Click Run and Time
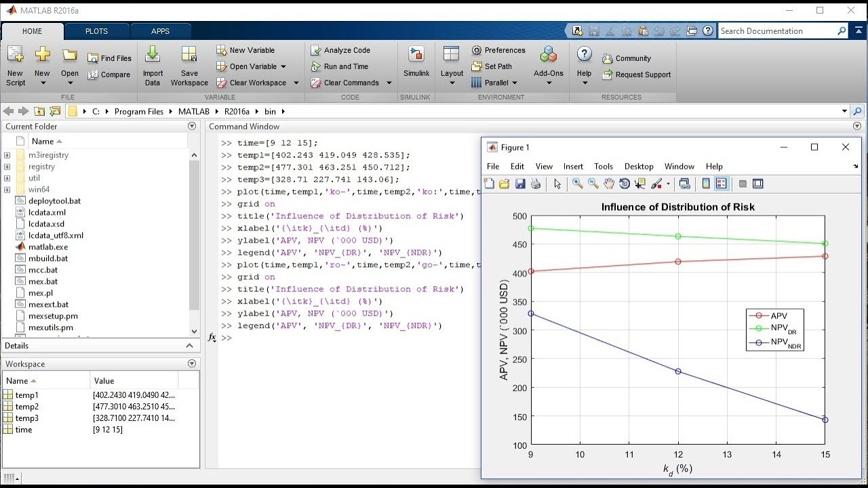This screenshot has width=868, height=488. [339, 66]
